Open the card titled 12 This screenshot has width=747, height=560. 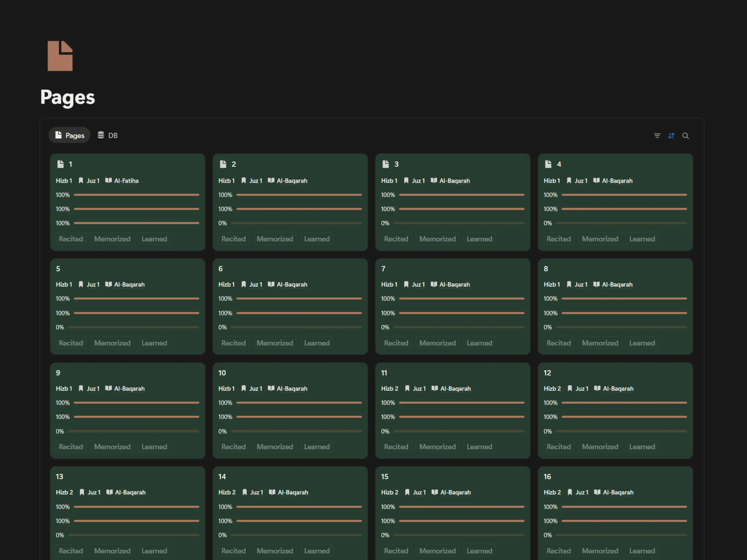click(x=547, y=373)
